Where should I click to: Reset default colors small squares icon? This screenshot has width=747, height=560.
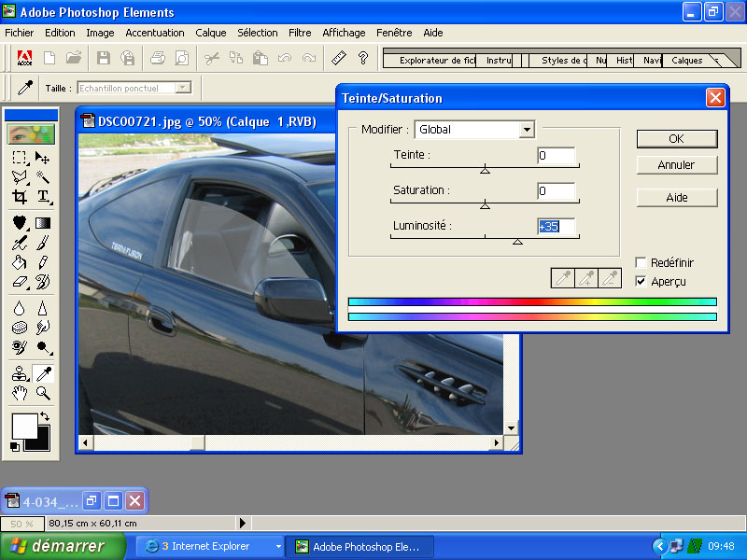[x=15, y=447]
